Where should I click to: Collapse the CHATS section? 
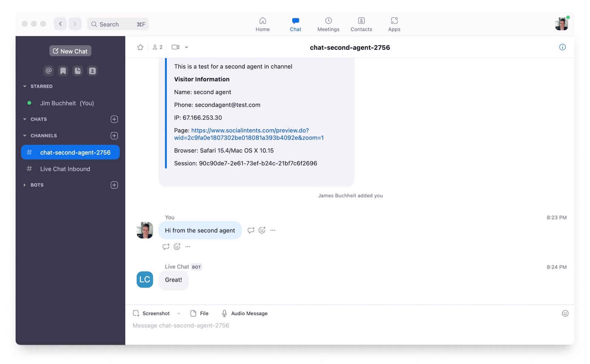point(25,119)
